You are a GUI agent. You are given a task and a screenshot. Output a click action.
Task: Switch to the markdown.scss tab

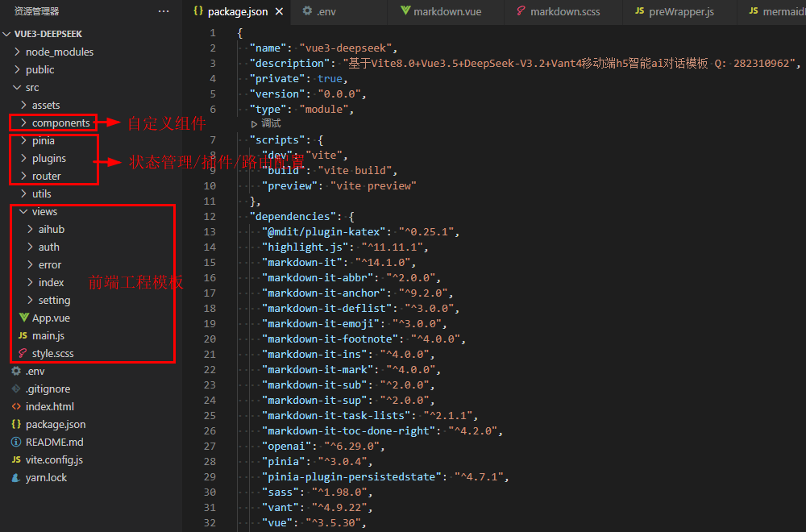point(565,11)
